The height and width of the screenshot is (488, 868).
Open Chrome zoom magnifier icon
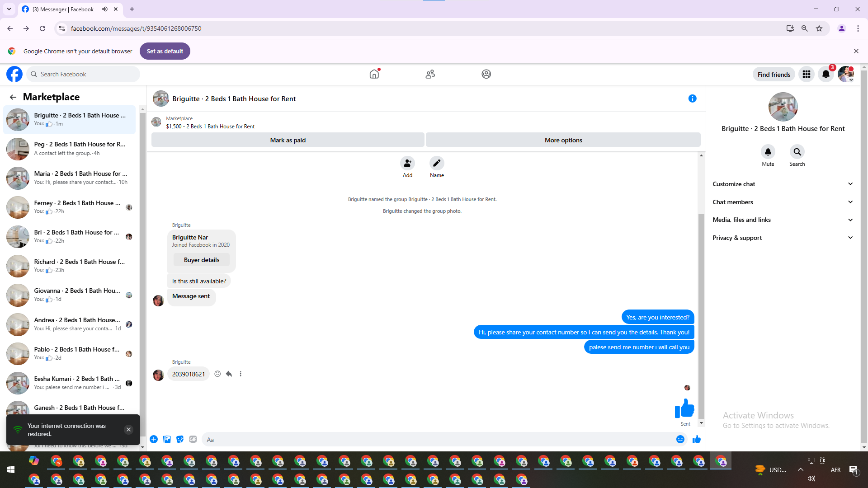tap(805, 28)
